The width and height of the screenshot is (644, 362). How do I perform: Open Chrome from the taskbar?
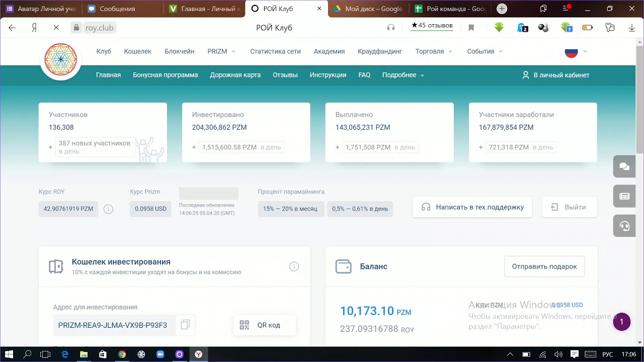[122, 354]
